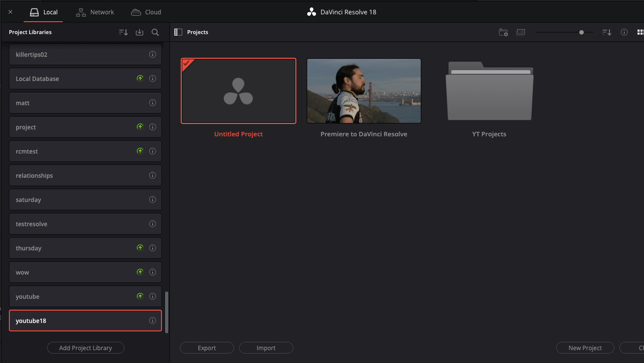Image resolution: width=644 pixels, height=363 pixels.
Task: Click the upgrade arrow on wow
Action: pyautogui.click(x=140, y=272)
